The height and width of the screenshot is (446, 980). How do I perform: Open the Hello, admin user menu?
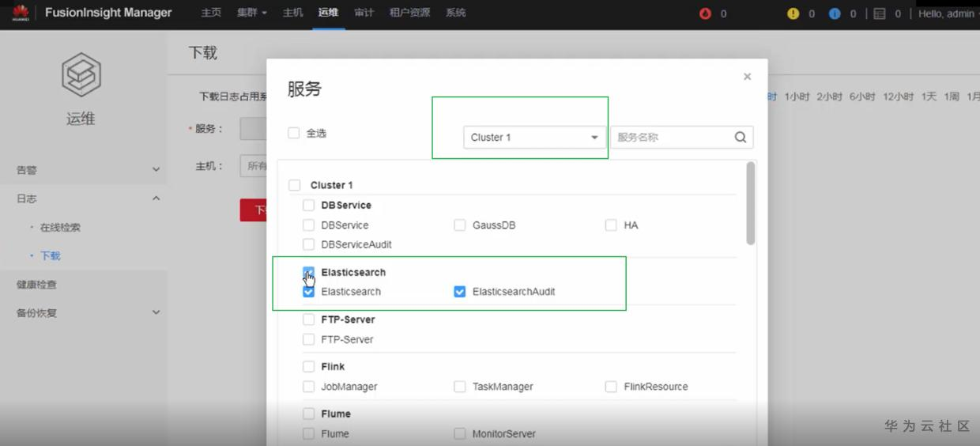(x=948, y=13)
